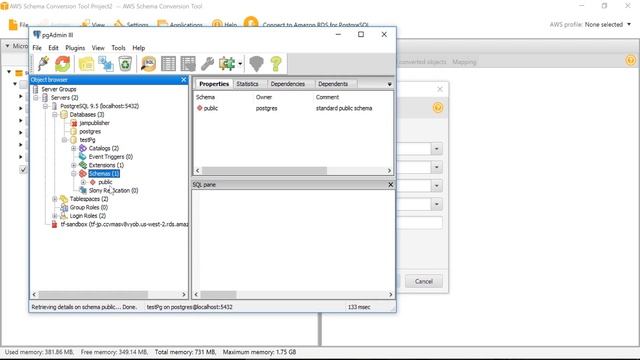
Task: Collapse the PostgreSQL 9.5 server node
Action: (x=45, y=106)
